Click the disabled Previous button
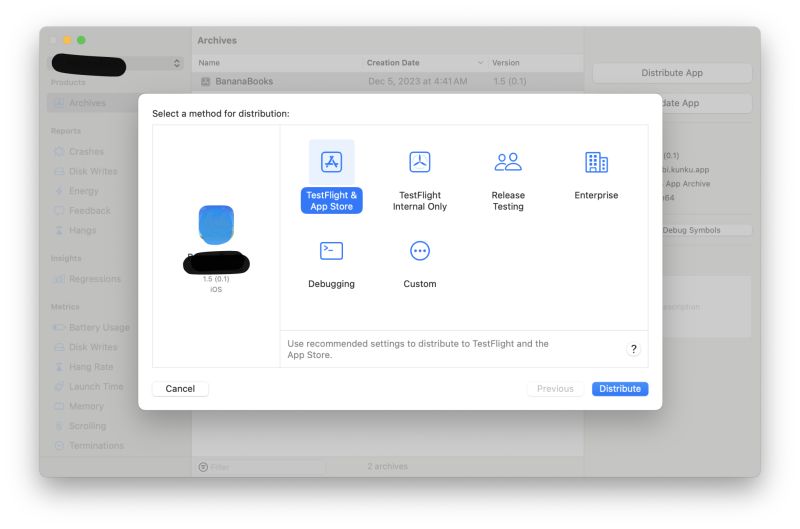This screenshot has height=529, width=800. 555,389
